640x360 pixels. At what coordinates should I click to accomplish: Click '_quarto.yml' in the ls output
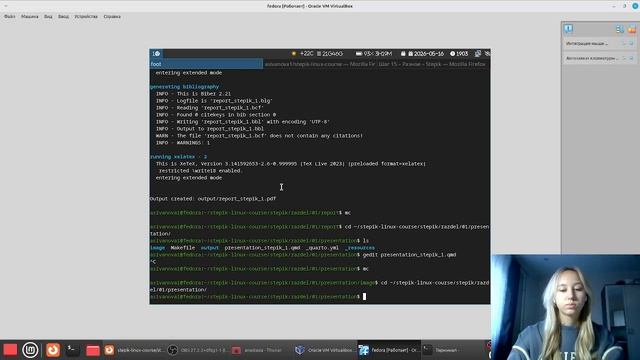click(x=322, y=248)
